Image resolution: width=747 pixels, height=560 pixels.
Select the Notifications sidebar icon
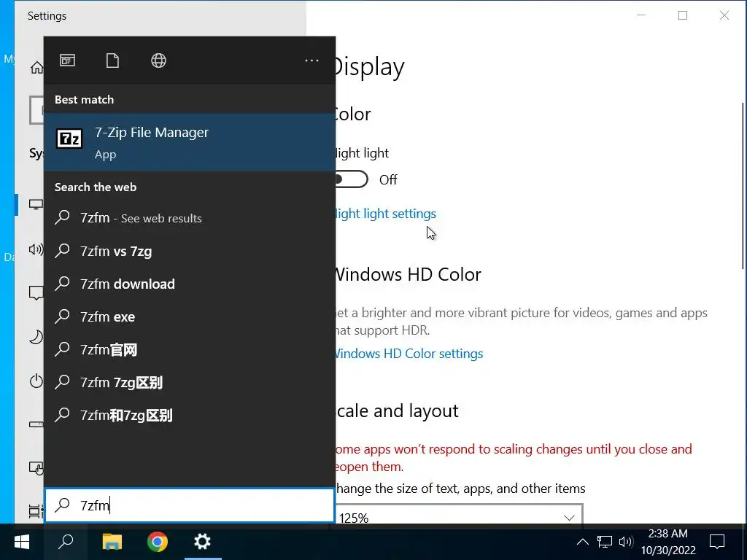pyautogui.click(x=36, y=293)
